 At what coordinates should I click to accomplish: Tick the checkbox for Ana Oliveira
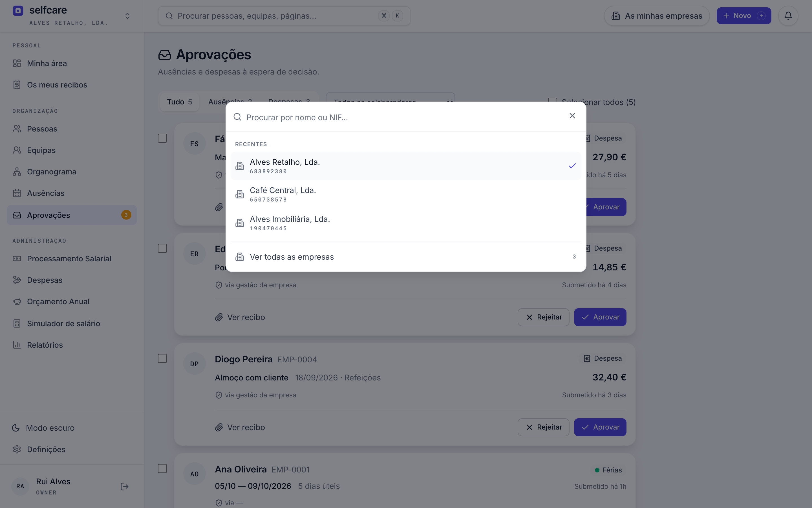(x=162, y=469)
